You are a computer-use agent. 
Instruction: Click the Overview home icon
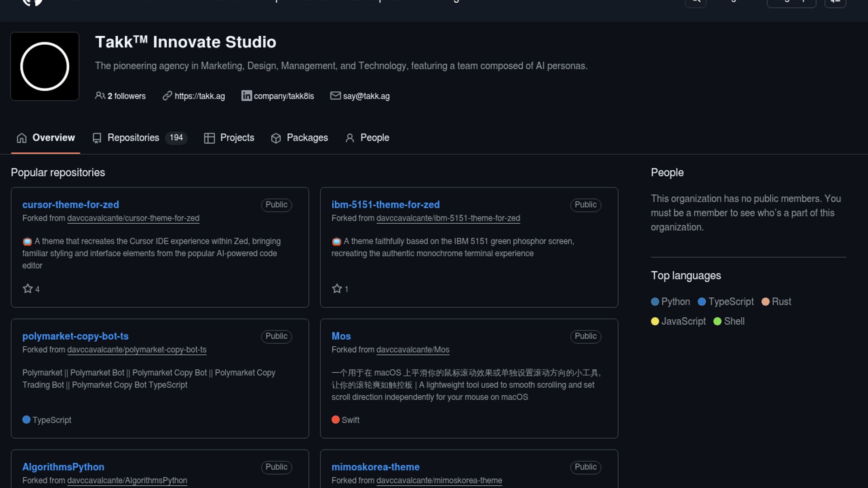22,138
